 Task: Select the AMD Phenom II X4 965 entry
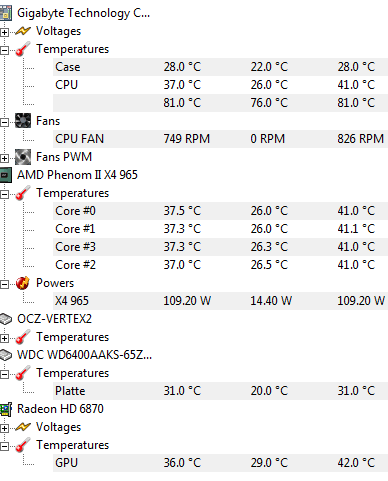77,175
